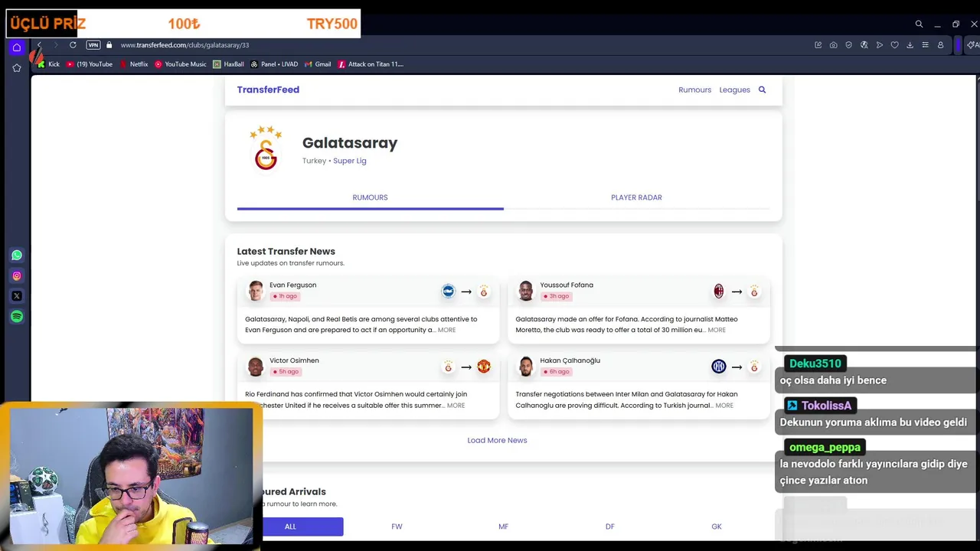
Task: Click the AC Milan crest in Fofana card
Action: coord(718,291)
